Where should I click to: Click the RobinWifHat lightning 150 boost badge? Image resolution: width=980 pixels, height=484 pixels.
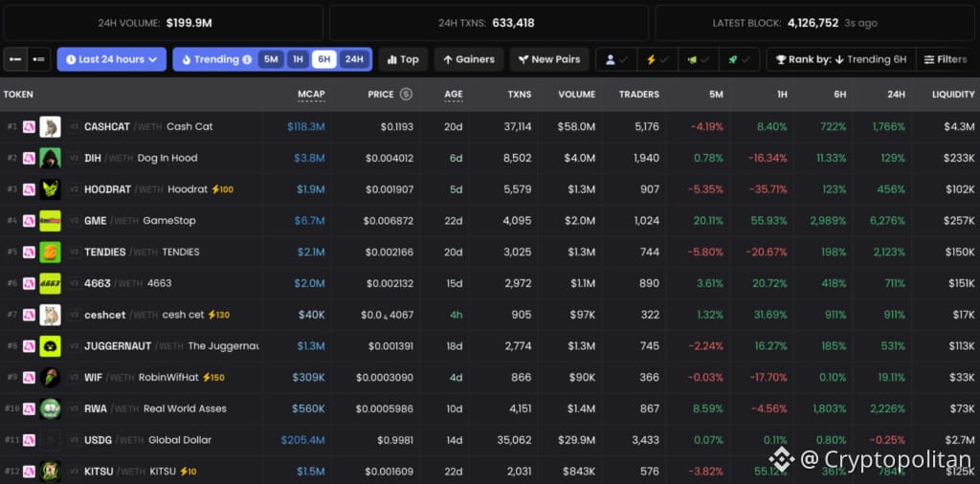[x=213, y=377]
